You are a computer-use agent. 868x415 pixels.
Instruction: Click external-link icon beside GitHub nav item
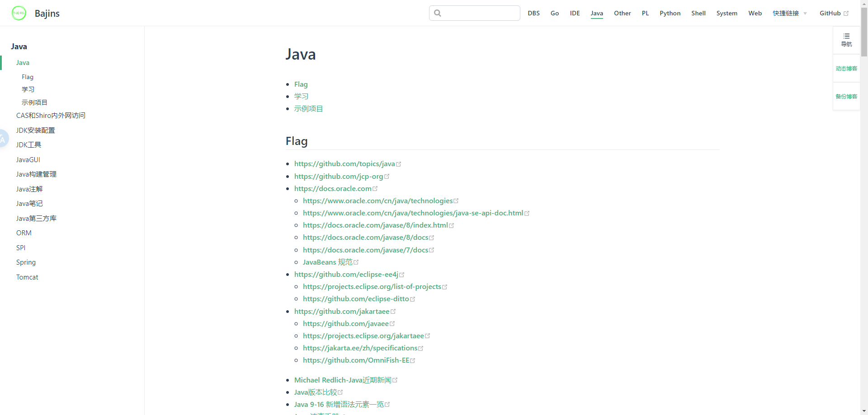tap(846, 14)
